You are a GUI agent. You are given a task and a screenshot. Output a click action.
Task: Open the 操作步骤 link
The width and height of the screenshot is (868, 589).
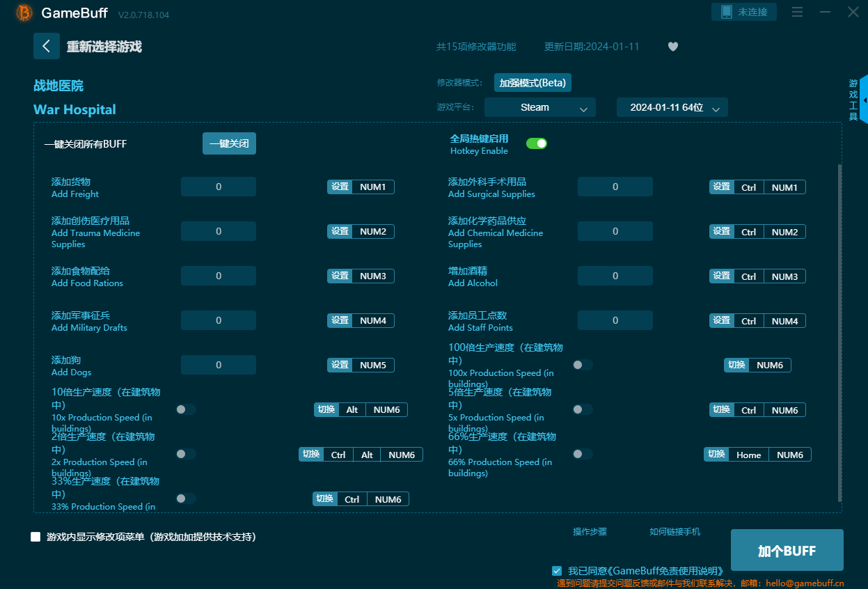tap(590, 532)
